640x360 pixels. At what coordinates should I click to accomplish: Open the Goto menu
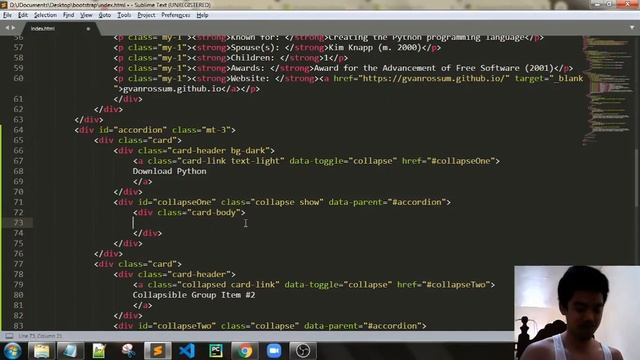tap(105, 15)
